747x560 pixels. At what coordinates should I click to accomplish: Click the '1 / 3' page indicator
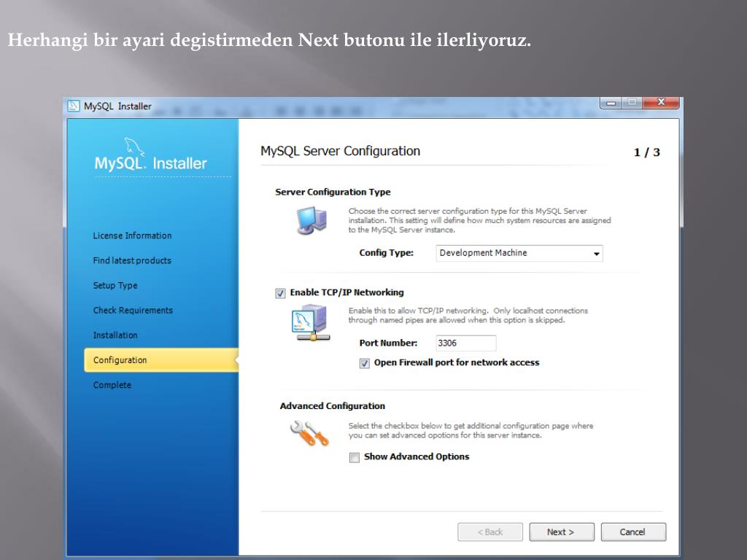(646, 152)
